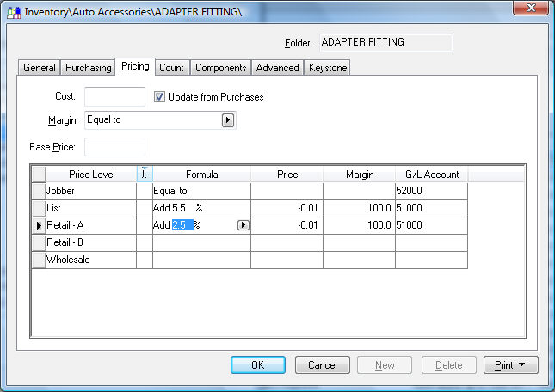The image size is (555, 392).
Task: Expand the Retail - A formula dropdown
Action: pos(243,225)
